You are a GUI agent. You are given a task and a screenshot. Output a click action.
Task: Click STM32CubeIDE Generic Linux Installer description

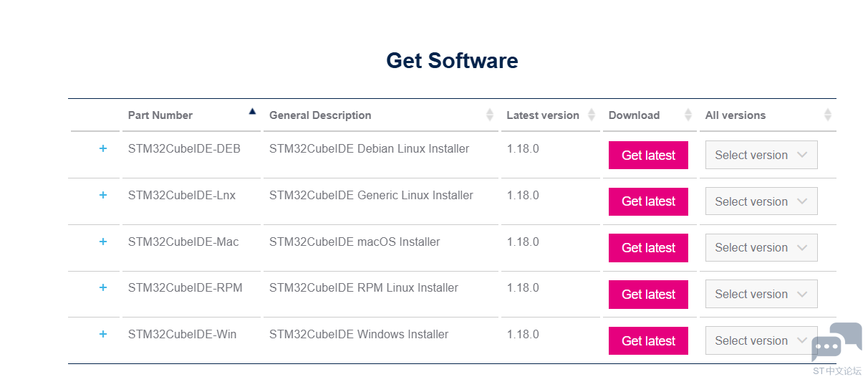coord(371,195)
